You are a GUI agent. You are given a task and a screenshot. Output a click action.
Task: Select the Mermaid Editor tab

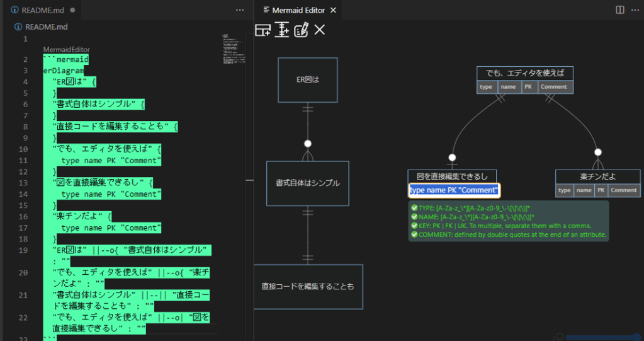(x=298, y=10)
